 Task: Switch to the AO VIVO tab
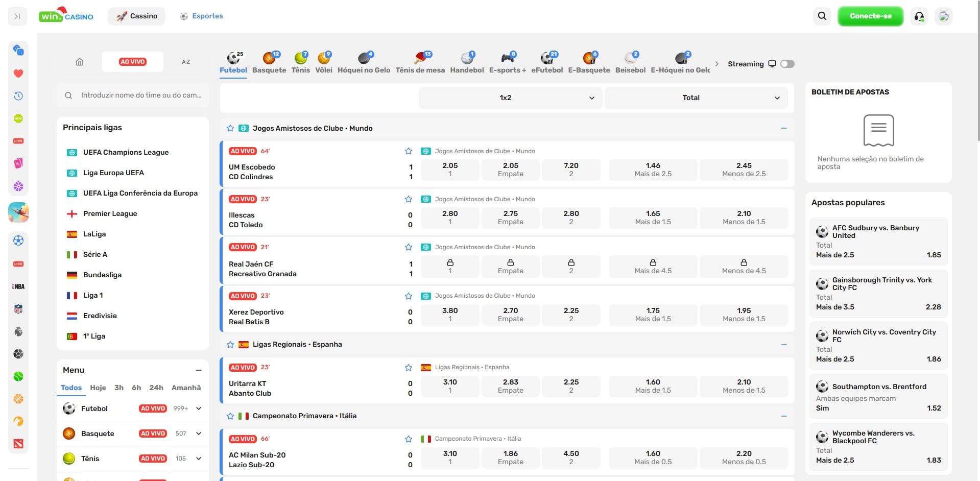click(133, 62)
